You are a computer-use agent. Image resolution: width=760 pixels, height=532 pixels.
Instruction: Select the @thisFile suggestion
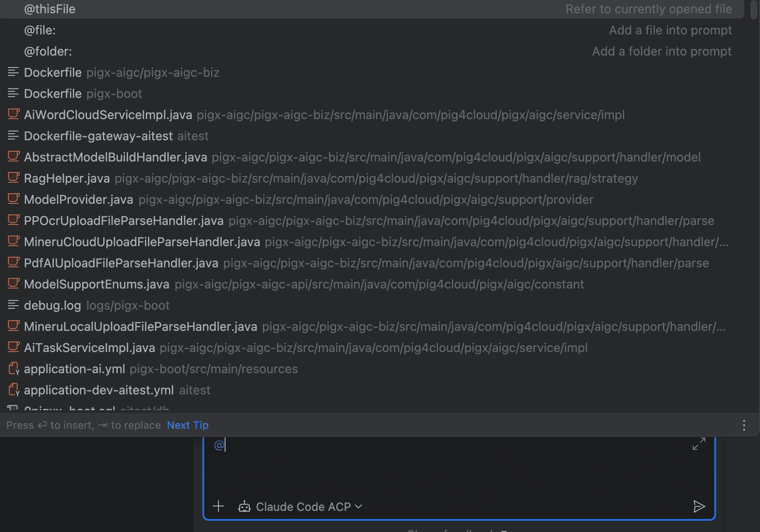(50, 9)
